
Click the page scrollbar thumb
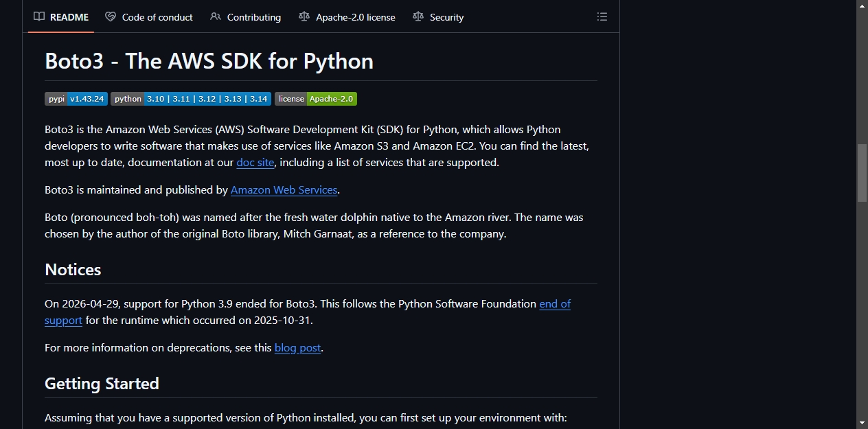862,172
